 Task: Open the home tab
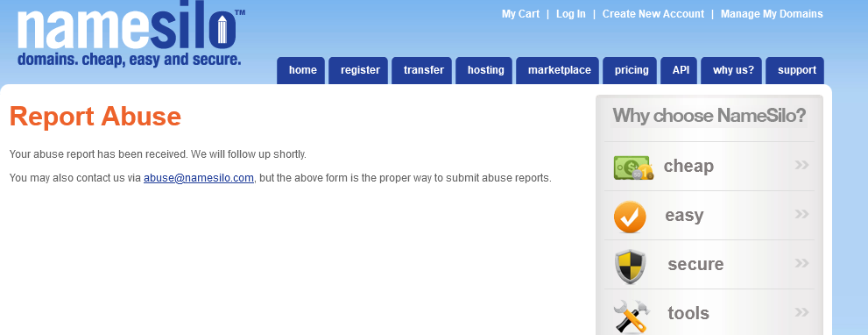(300, 70)
